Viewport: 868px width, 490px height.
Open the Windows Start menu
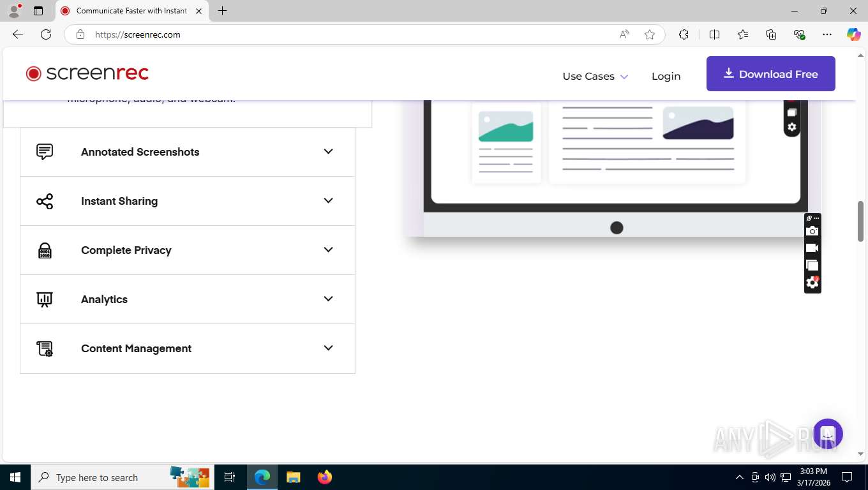tap(15, 477)
